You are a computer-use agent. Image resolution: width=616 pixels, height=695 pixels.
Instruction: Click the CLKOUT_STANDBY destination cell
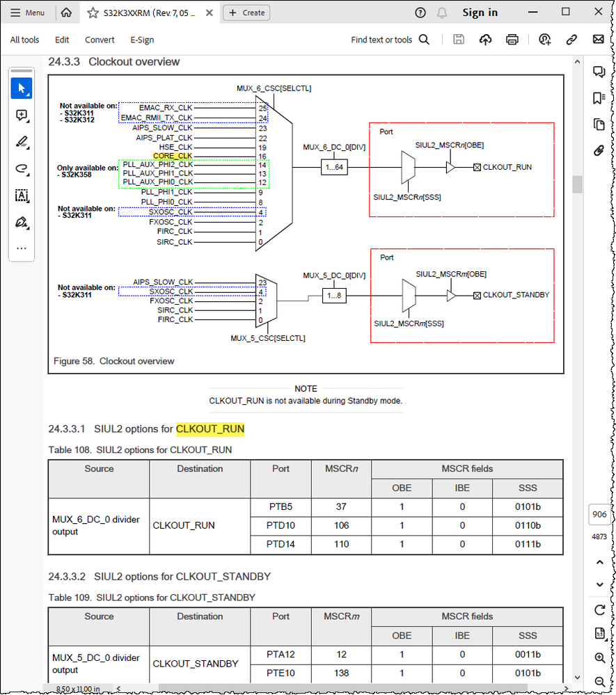200,664
